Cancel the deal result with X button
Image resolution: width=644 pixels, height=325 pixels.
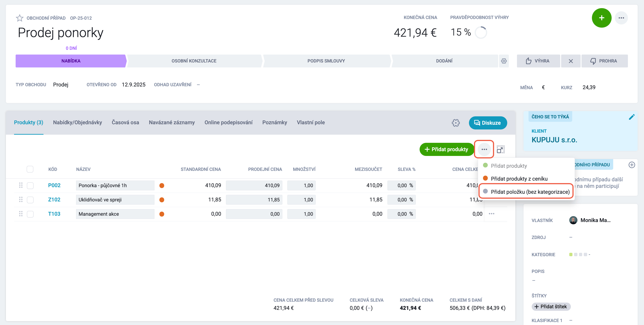pos(570,61)
